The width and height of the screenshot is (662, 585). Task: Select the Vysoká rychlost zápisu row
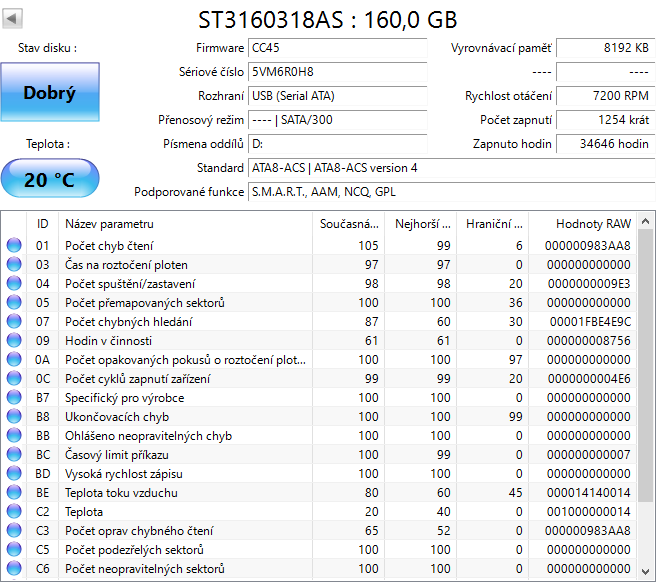[x=319, y=473]
